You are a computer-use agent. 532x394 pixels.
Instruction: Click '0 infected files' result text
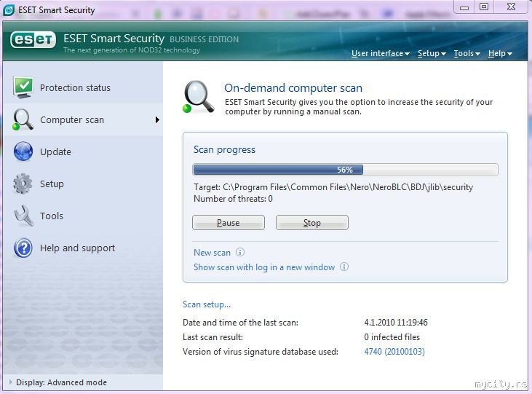coord(392,337)
